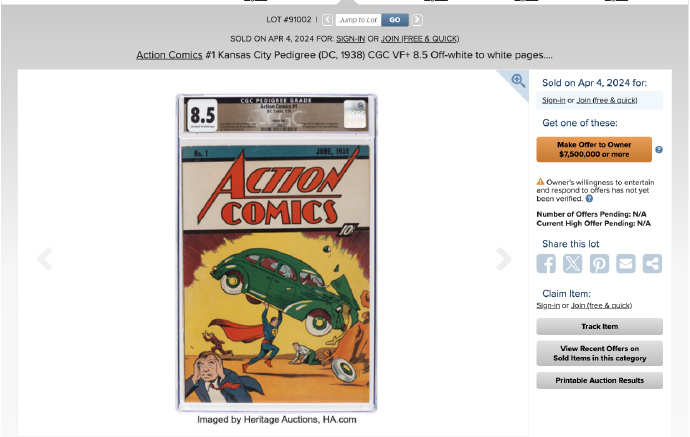Click Make Offer to Owner button
Viewport: 690px width, 437px height.
[594, 150]
